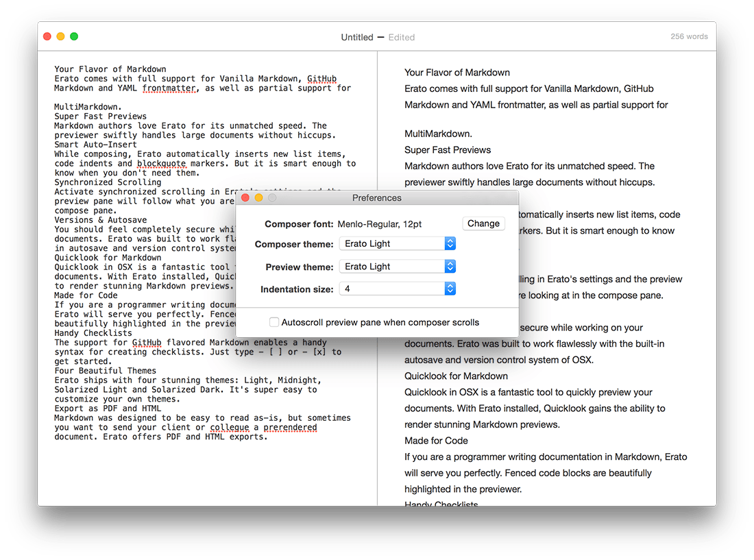Click misspelled word 'prerendered' in composer
754x560 pixels.
(x=290, y=427)
